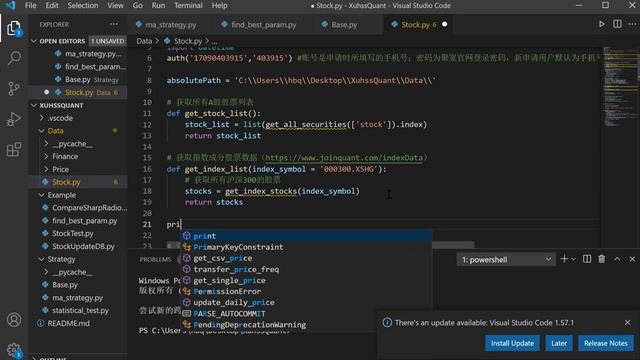Image resolution: width=640 pixels, height=360 pixels.
Task: Open Explorer Views and More Actions ellipsis
Action: (114, 24)
